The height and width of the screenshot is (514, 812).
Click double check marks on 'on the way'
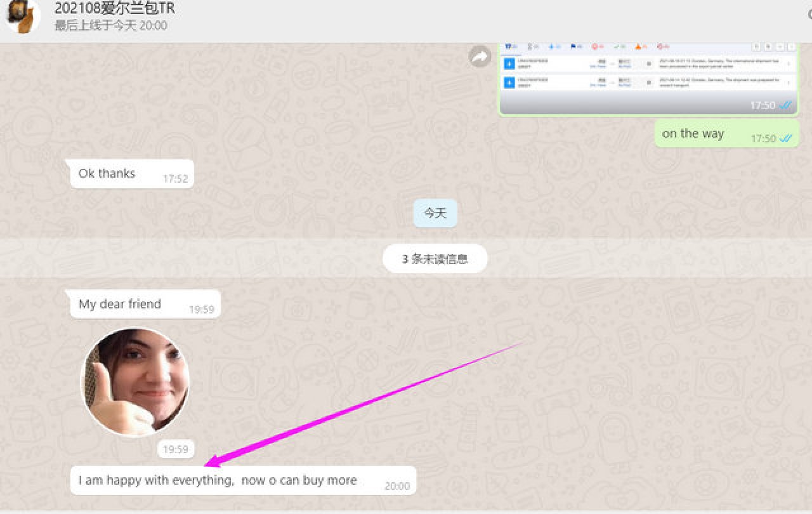click(785, 138)
